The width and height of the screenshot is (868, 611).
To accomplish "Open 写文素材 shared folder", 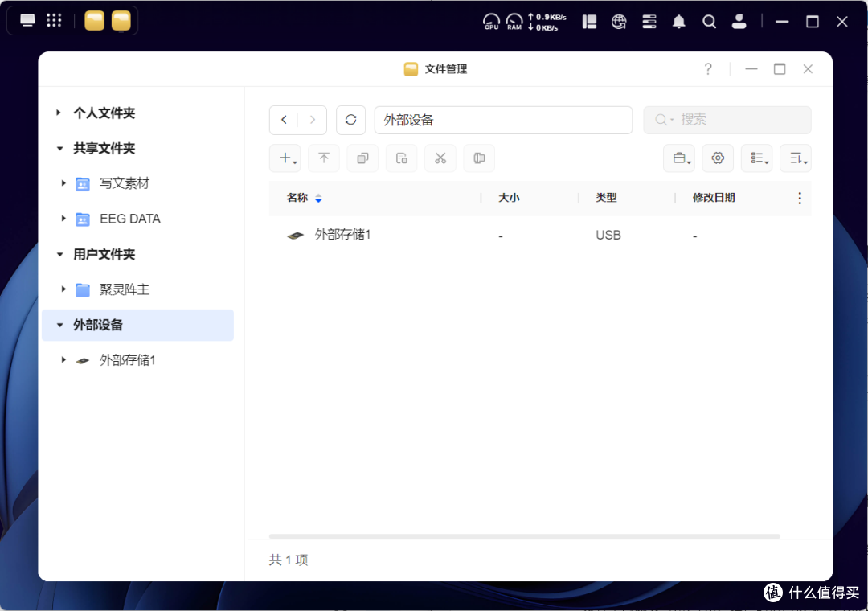I will point(125,183).
